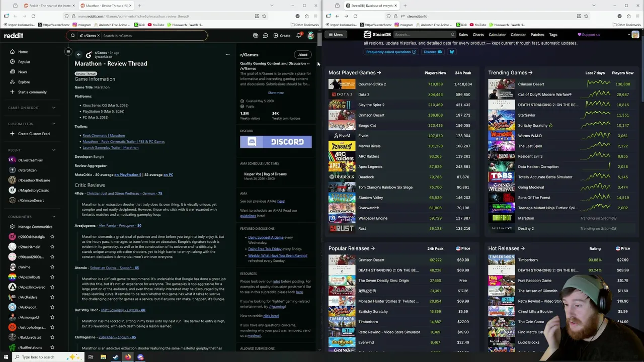Click the SteamDB search magnifier icon
The width and height of the screenshot is (644, 362).
[453, 35]
